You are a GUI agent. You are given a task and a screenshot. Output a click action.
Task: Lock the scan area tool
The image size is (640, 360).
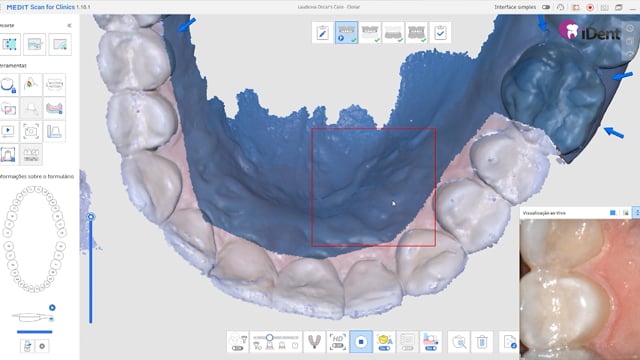tap(8, 85)
